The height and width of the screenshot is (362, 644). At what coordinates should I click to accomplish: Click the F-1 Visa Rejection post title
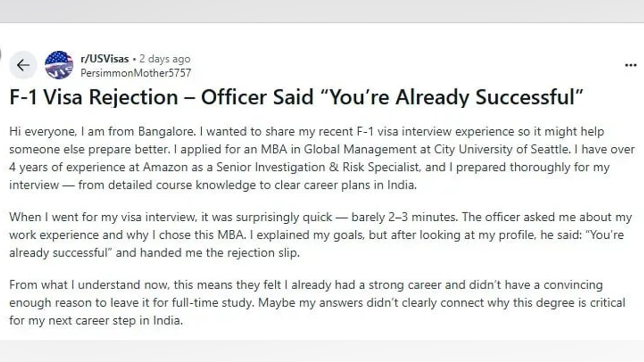[x=296, y=98]
